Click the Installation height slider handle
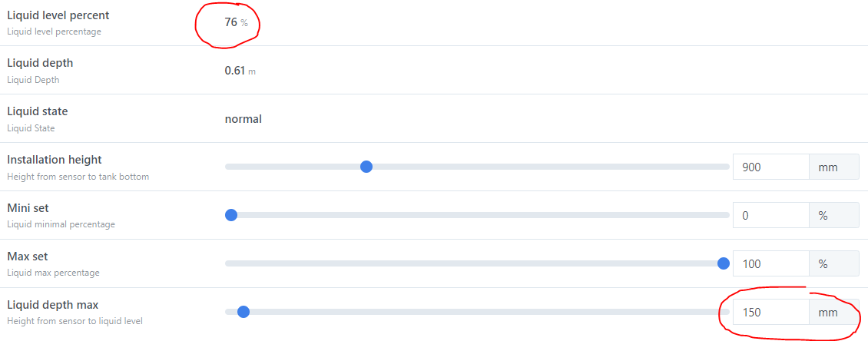Screen dimensions: 868x341 [366, 167]
